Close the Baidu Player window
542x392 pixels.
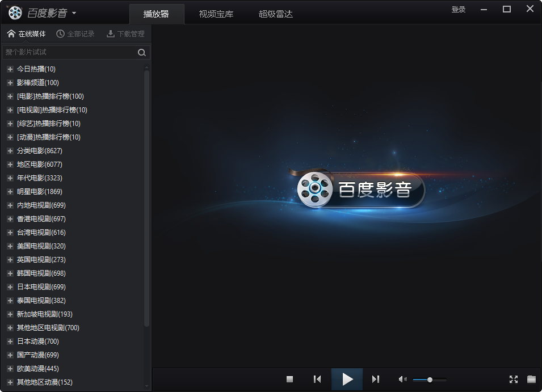click(530, 9)
